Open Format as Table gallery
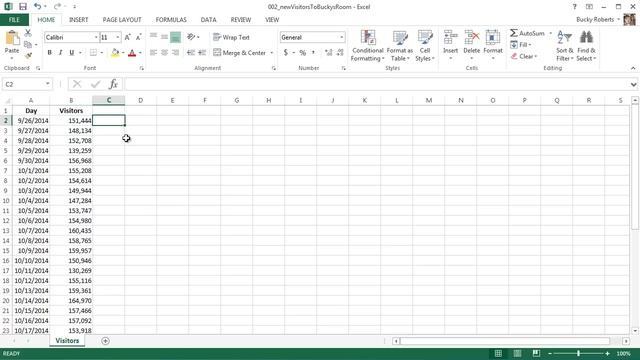This screenshot has height=360, width=640. tap(400, 46)
